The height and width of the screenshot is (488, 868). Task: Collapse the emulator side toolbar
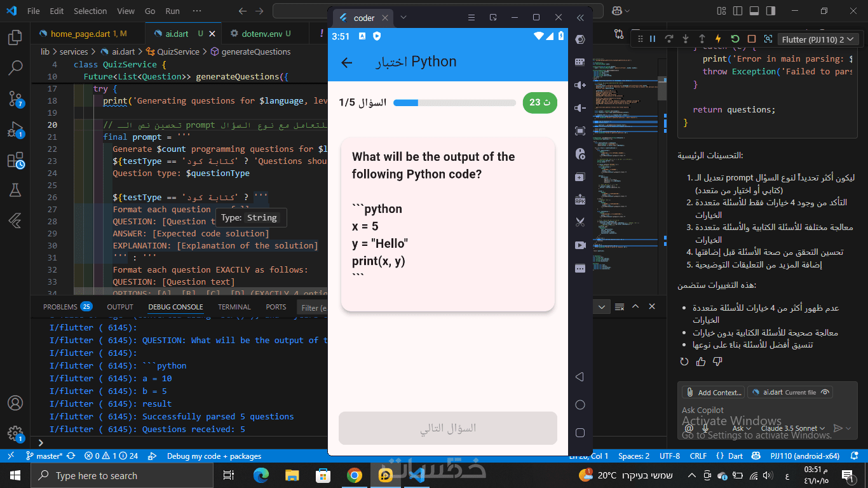pos(580,18)
